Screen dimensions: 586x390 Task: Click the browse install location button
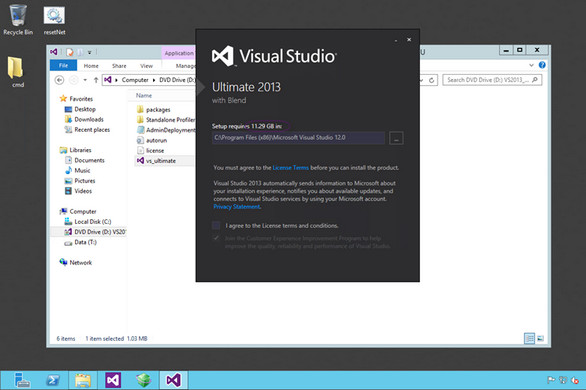[x=396, y=138]
